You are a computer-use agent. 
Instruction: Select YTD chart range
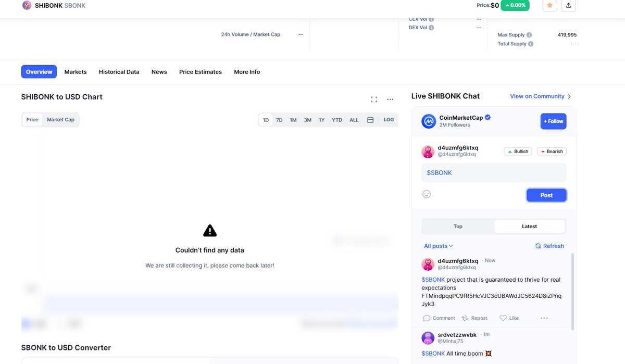point(337,120)
